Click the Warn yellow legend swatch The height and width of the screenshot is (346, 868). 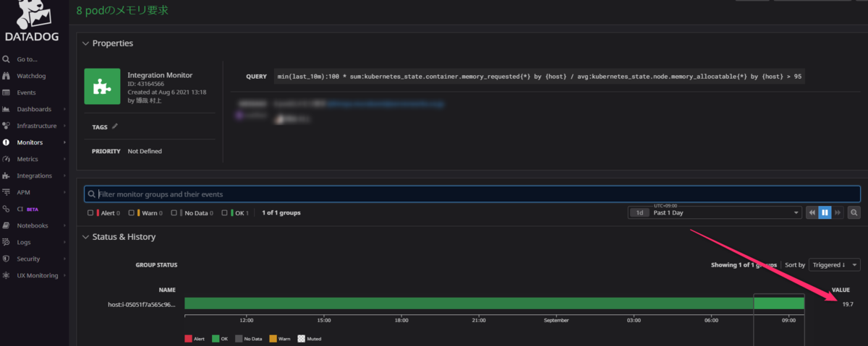coord(273,338)
